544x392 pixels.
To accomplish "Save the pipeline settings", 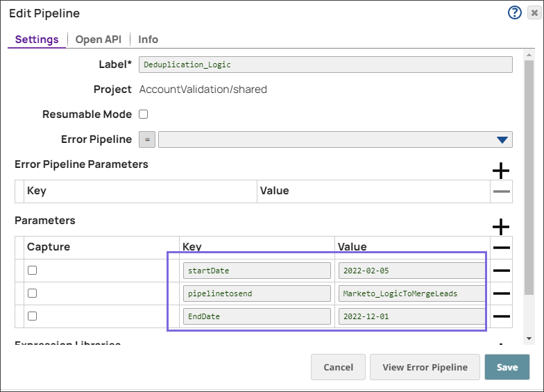I will [507, 367].
